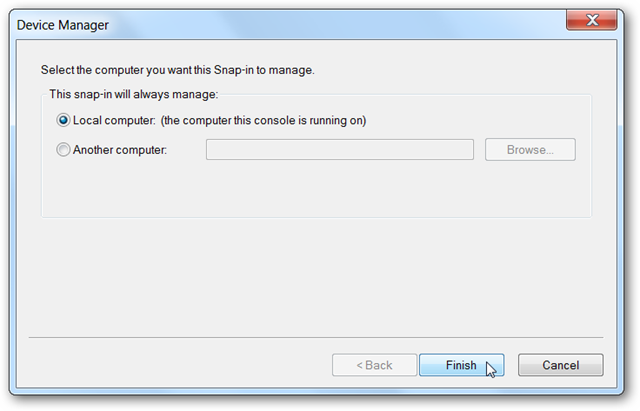Go back with the < Back button
This screenshot has height=411, width=640.
point(374,365)
